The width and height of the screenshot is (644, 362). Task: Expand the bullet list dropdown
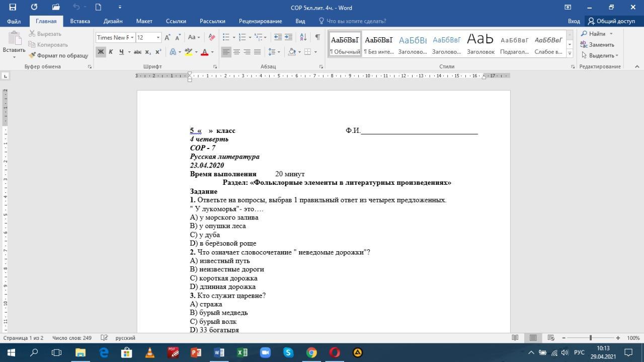[233, 37]
